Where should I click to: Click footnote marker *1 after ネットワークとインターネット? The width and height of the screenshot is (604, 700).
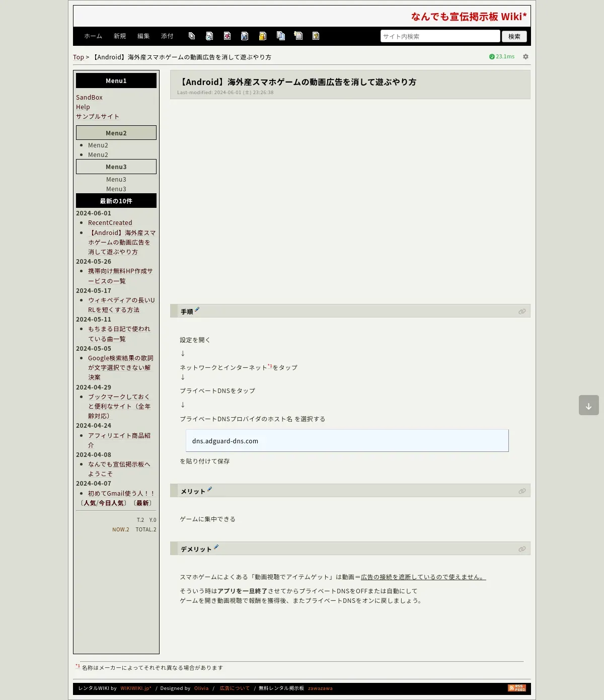(270, 366)
